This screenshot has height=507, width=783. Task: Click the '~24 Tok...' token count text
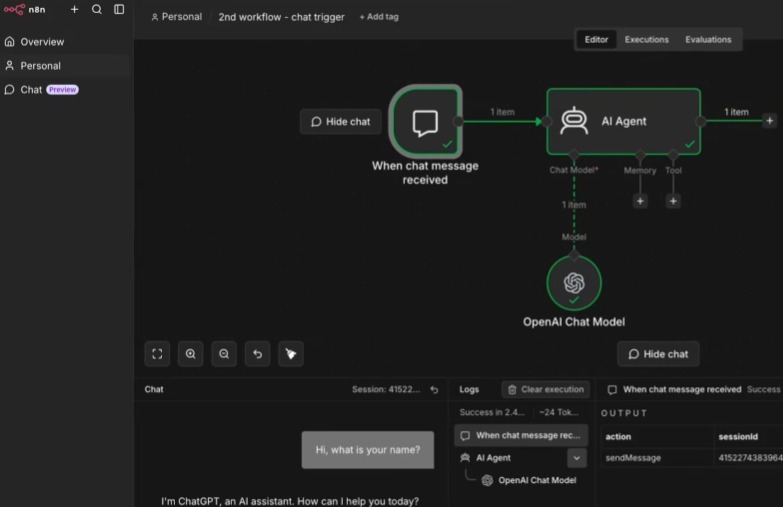pos(559,413)
